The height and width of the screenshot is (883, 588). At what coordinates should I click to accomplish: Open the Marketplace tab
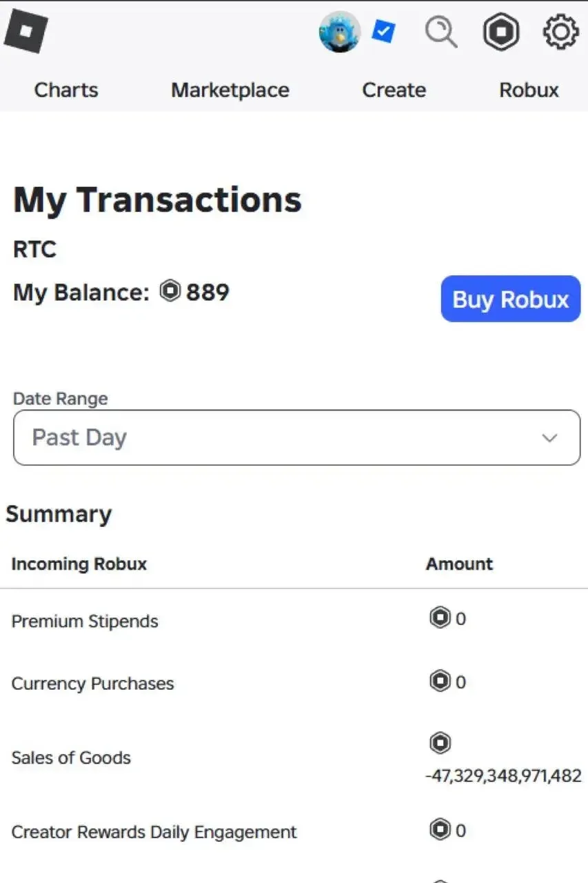(x=230, y=90)
